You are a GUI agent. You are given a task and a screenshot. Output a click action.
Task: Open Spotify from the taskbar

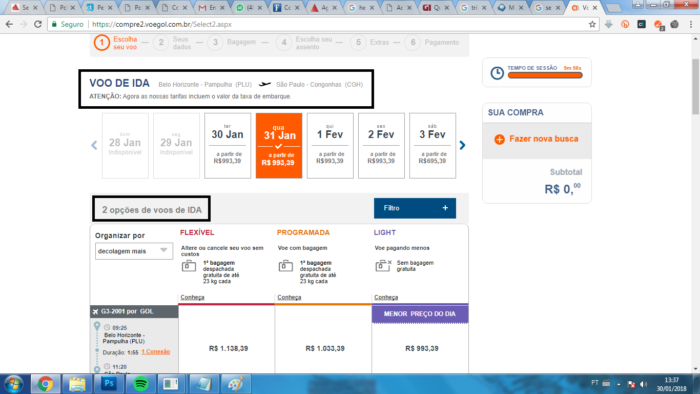pos(141,384)
